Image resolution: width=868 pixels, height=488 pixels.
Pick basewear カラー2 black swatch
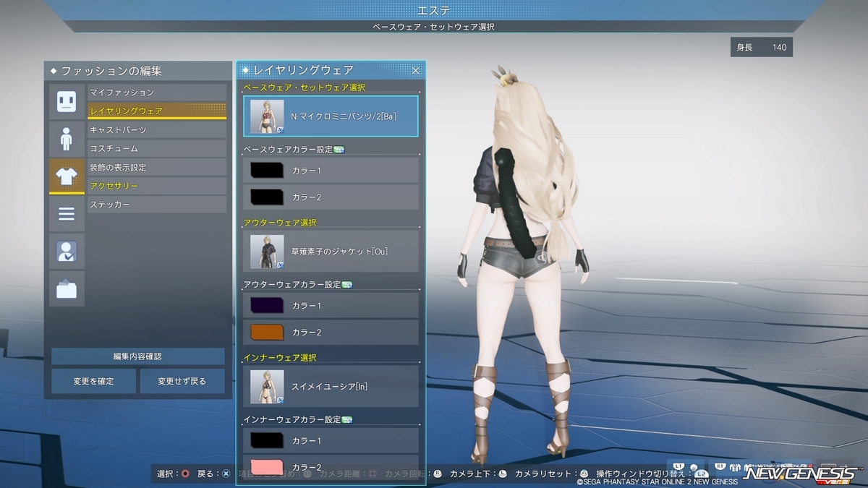[x=267, y=197]
